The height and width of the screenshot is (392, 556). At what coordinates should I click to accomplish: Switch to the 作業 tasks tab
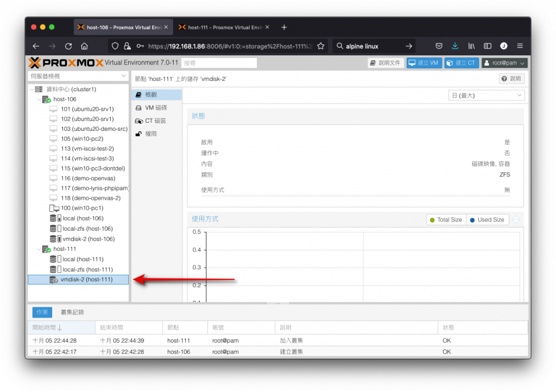tap(42, 312)
